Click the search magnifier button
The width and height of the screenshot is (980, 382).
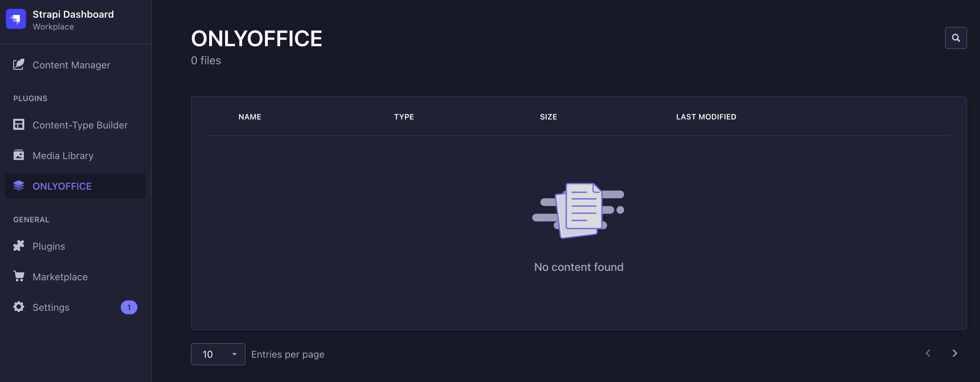point(956,38)
